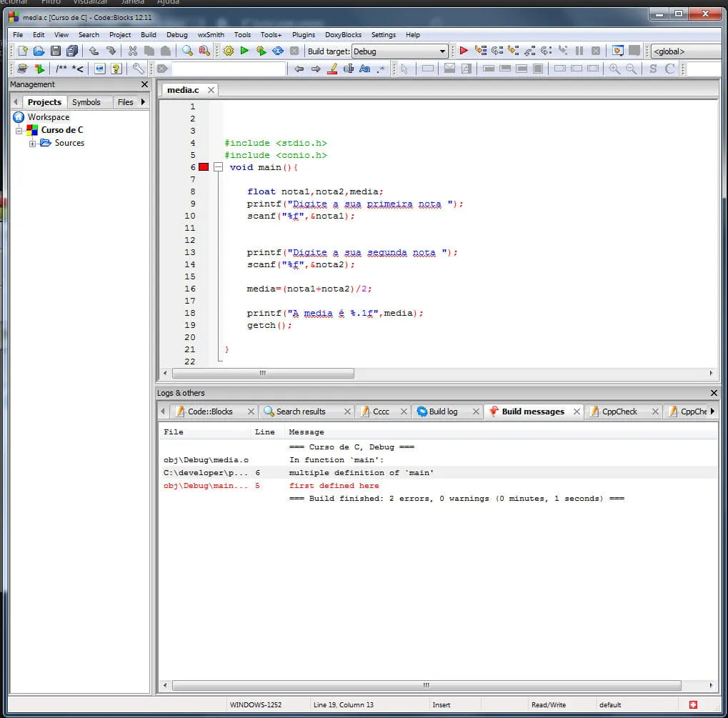Click the editor horizontal scrollbar thumb
Viewport: 728px width, 718px height.
(262, 373)
